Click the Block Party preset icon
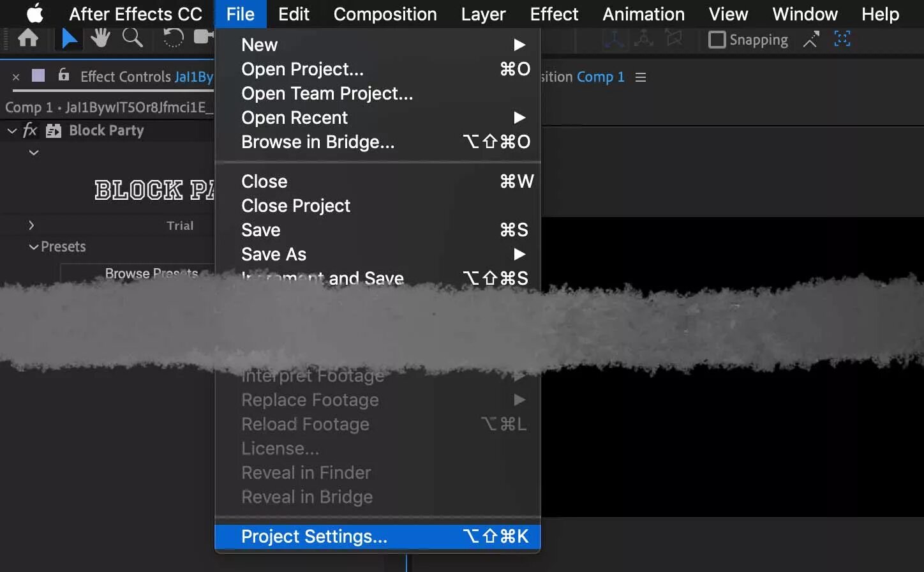 click(x=54, y=131)
